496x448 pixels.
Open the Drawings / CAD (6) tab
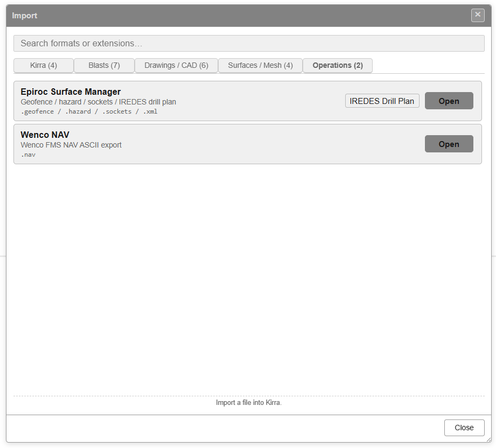[x=176, y=66]
